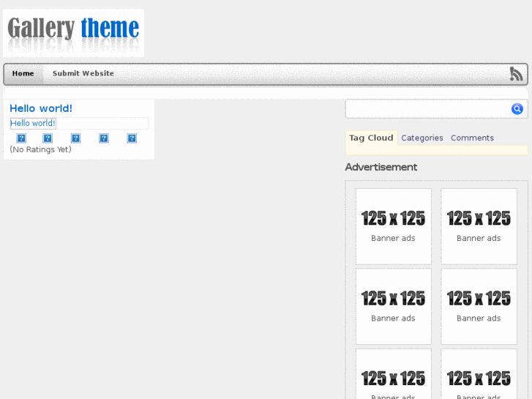Click the top-right 125 x 125 banner ad
The width and height of the screenshot is (532, 399).
pyautogui.click(x=479, y=226)
